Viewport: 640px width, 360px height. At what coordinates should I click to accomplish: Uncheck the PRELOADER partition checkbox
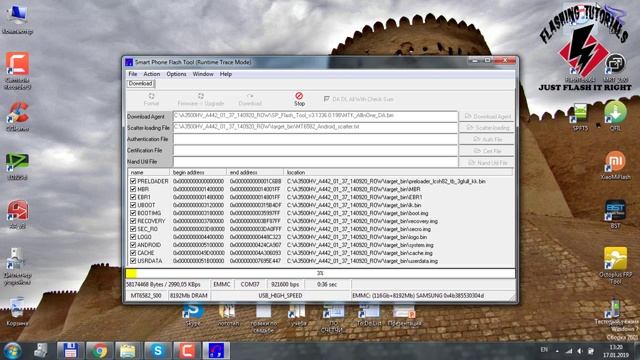pyautogui.click(x=133, y=181)
